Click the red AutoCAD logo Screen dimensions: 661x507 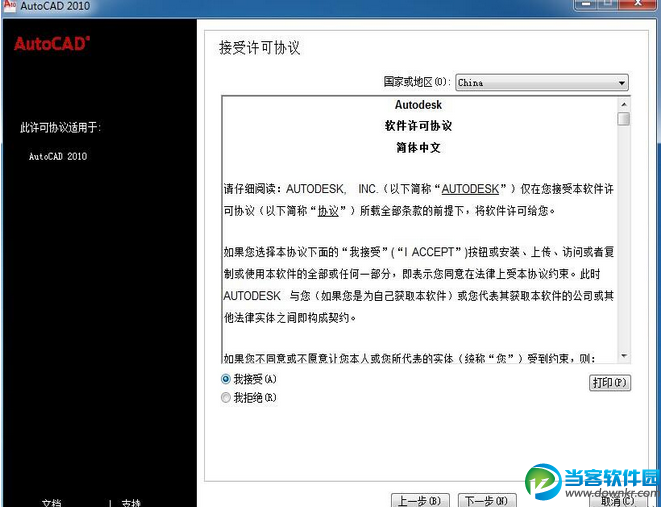52,43
